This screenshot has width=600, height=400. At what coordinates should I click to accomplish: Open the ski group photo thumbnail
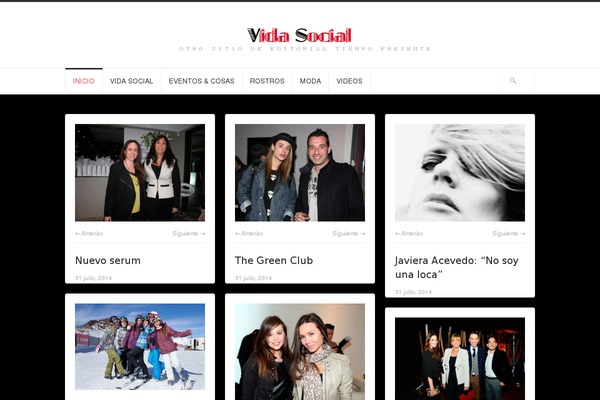point(140,347)
